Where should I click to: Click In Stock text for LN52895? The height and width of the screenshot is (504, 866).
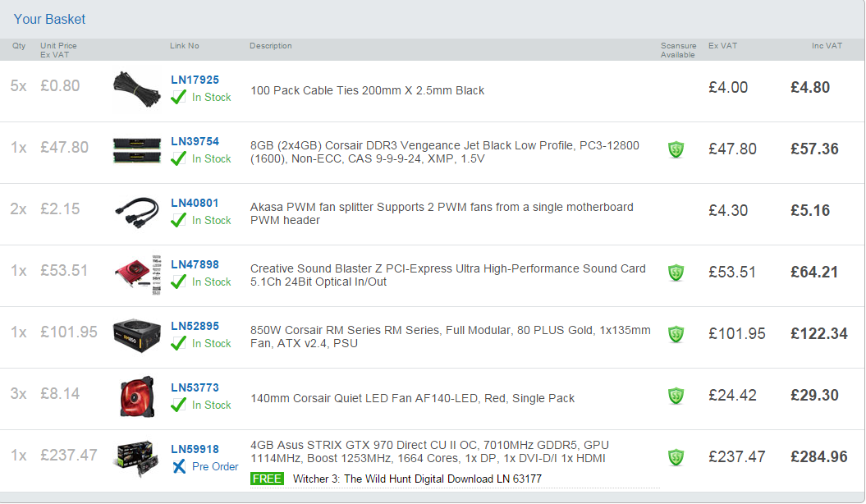212,343
